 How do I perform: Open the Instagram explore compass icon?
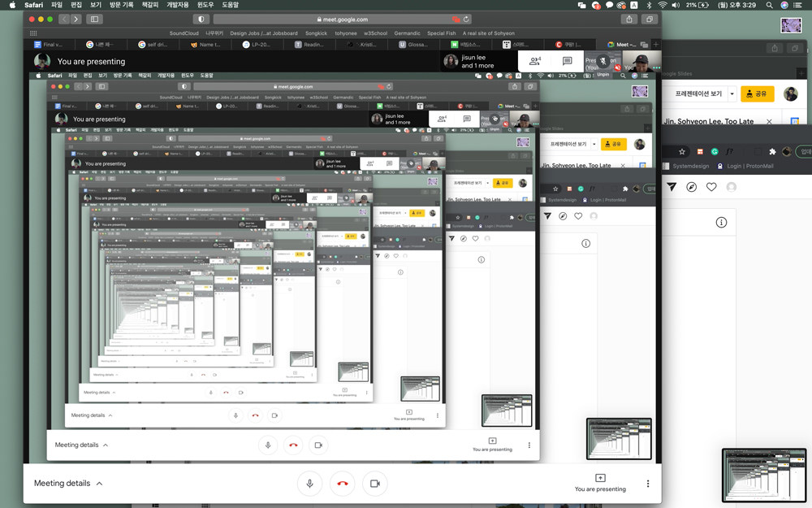pos(692,187)
